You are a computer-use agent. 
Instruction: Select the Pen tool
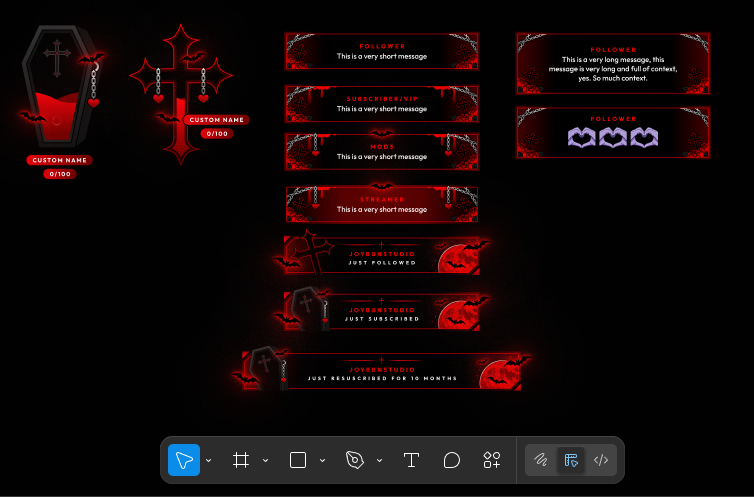point(355,460)
